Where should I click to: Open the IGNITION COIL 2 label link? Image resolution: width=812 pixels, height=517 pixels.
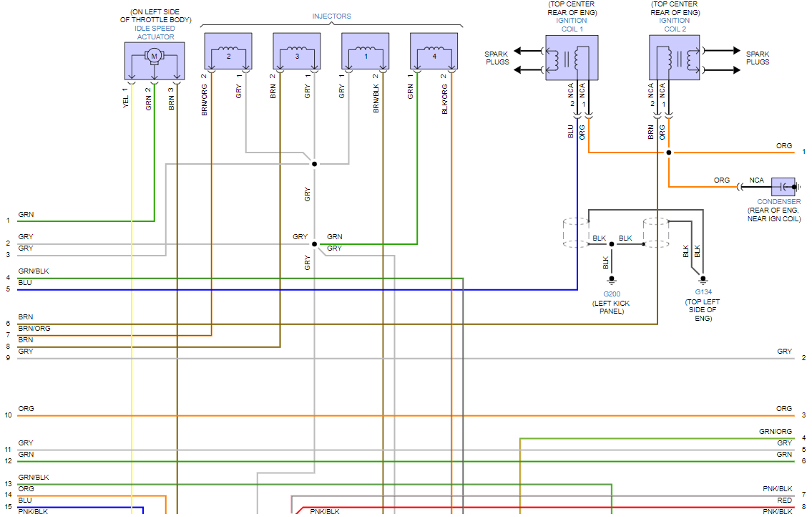coord(675,25)
